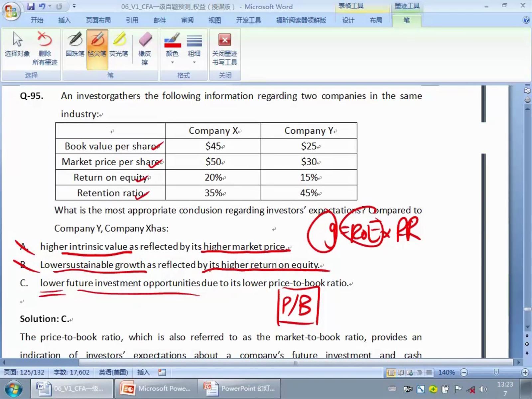Click the 英语(美国) language indicator

tap(113, 372)
